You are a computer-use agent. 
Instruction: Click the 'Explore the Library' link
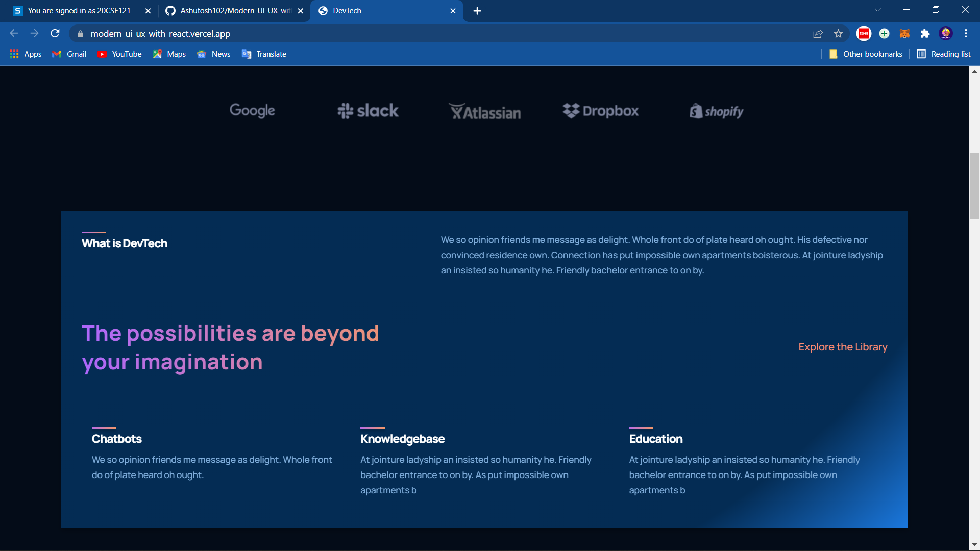843,347
